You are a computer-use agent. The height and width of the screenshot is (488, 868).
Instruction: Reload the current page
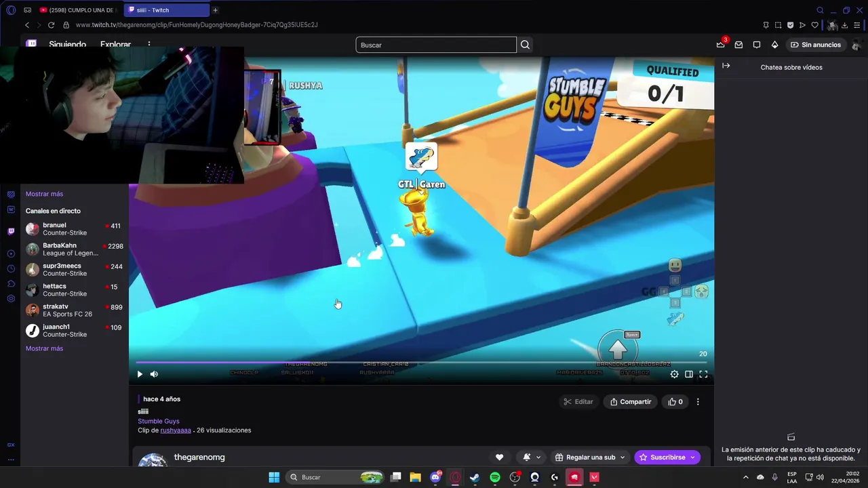point(51,25)
